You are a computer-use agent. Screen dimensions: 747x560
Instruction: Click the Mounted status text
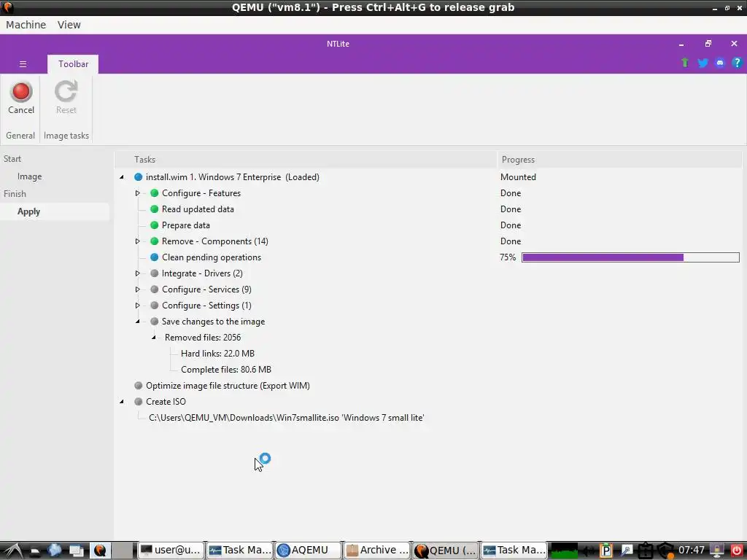518,177
